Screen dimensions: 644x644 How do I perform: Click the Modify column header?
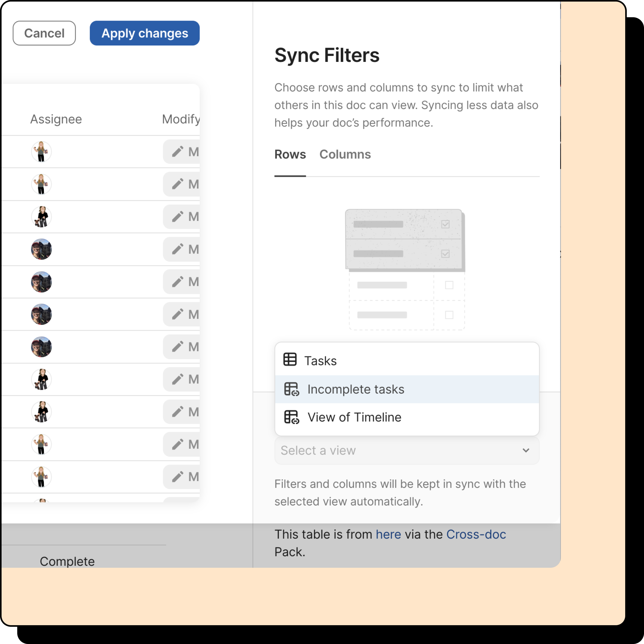tap(181, 119)
